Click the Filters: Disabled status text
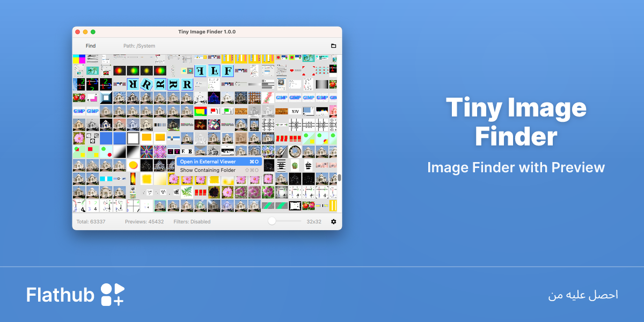Screen dimensions: 644x322 (192, 222)
